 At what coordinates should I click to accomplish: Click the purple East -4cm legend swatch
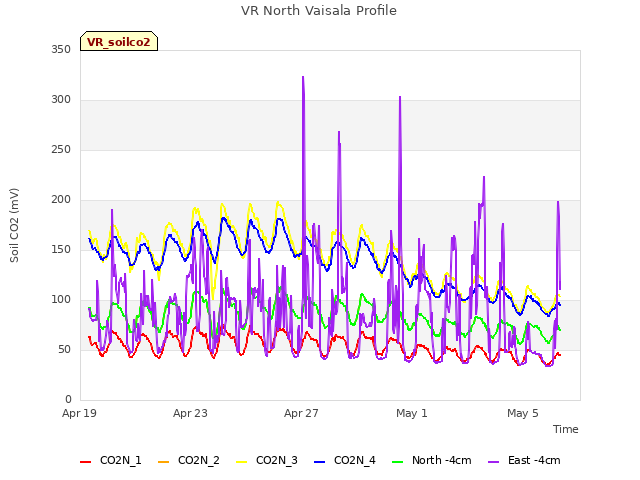[x=493, y=462]
